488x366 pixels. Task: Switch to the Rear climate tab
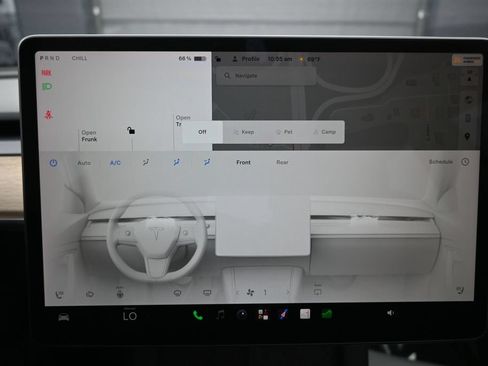pos(282,162)
